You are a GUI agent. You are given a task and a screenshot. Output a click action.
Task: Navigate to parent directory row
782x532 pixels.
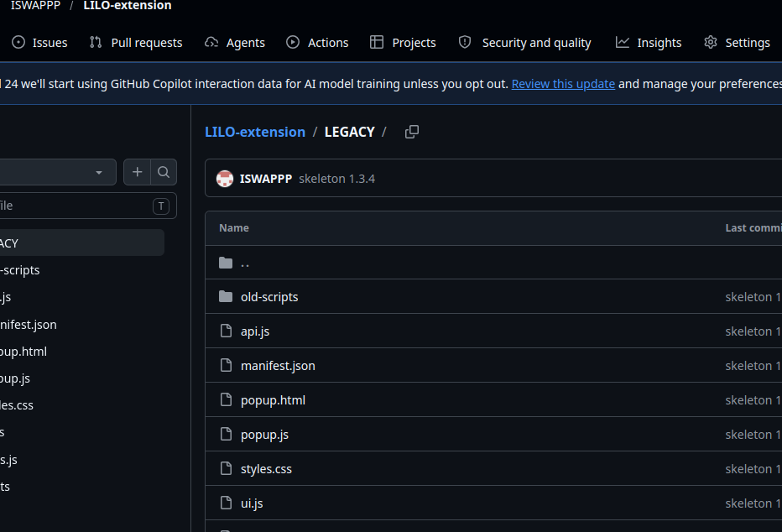[x=493, y=263]
